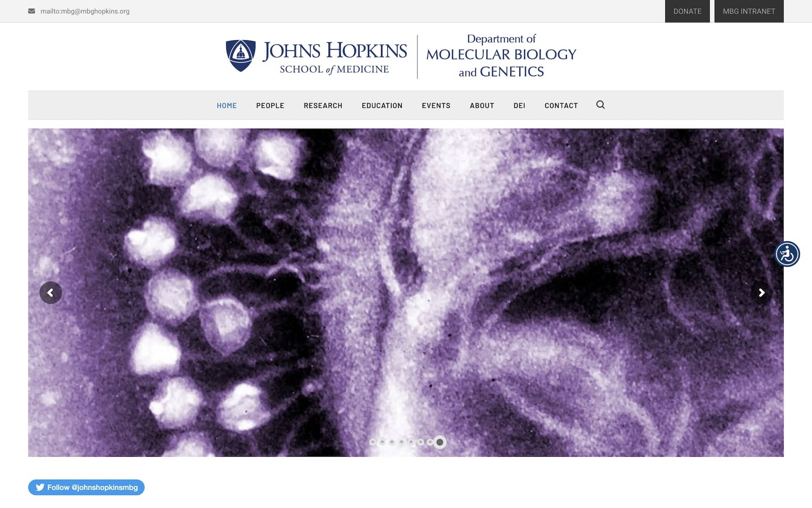Viewport: 812px width, 508px height.
Task: Select the first carousel indicator dot
Action: pyautogui.click(x=373, y=442)
